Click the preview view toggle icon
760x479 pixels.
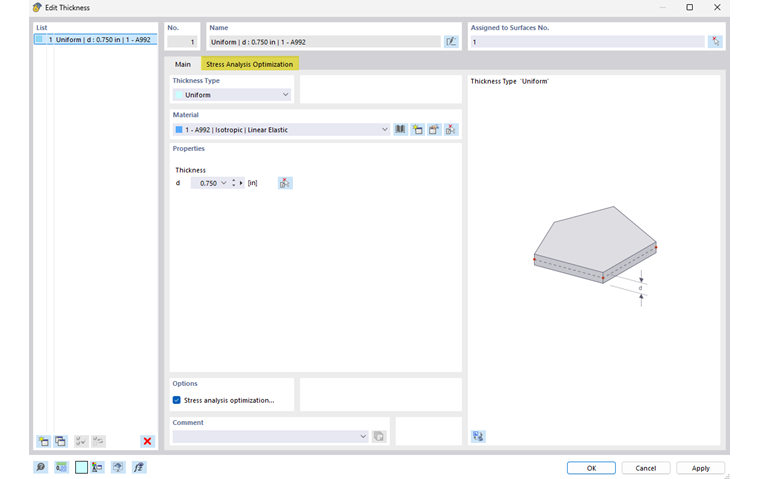coord(478,436)
